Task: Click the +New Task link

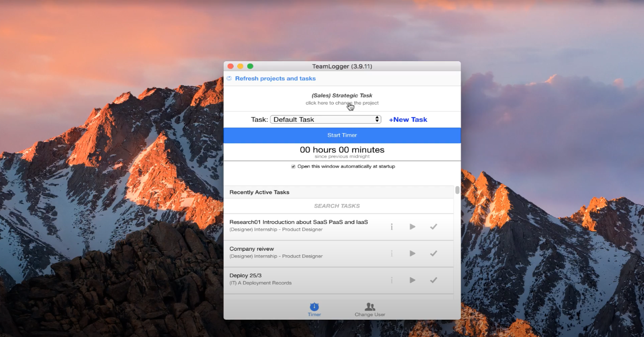Action: point(408,119)
